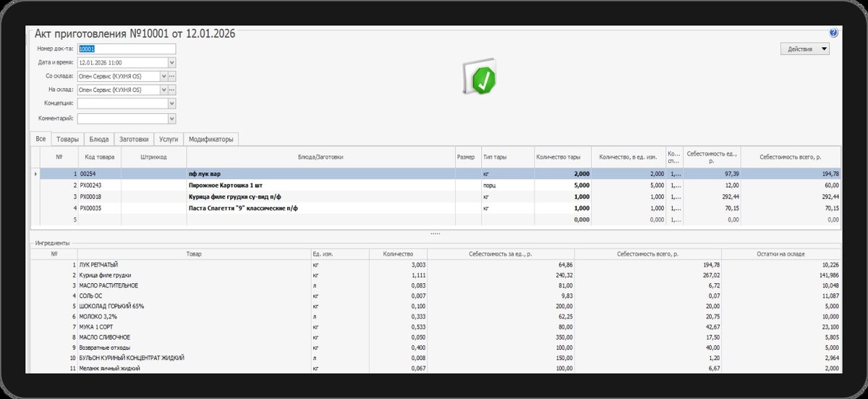The image size is (868, 399).
Task: Sort by Количество тары column header
Action: coord(563,157)
